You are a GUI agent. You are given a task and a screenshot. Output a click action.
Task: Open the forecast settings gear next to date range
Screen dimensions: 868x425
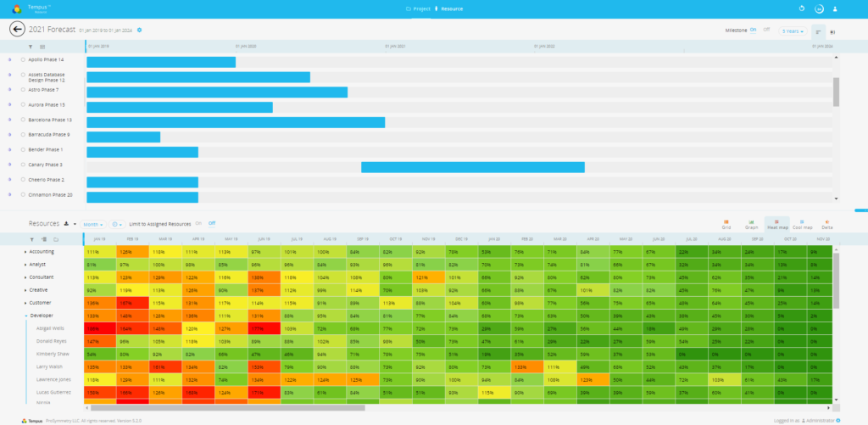pos(140,30)
